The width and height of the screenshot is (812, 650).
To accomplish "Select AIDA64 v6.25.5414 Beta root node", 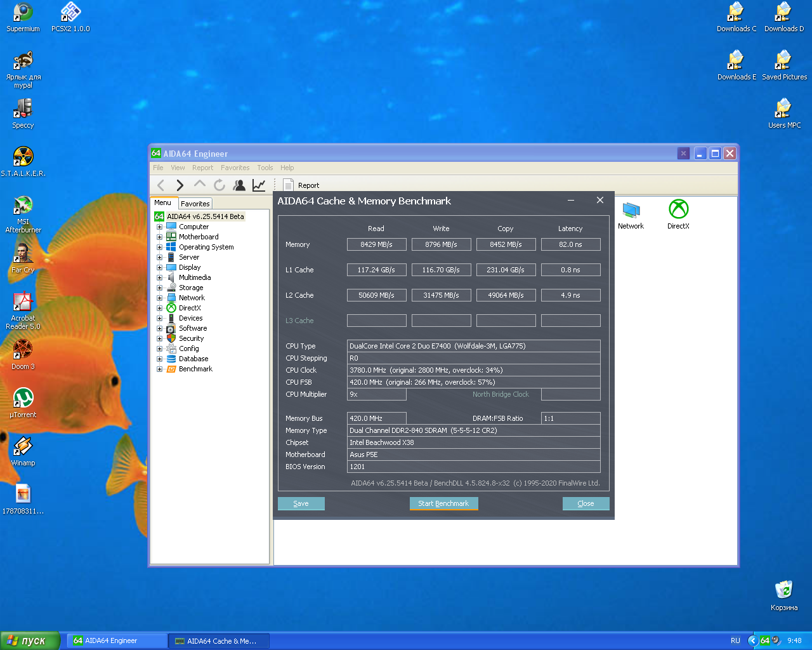I will point(206,216).
